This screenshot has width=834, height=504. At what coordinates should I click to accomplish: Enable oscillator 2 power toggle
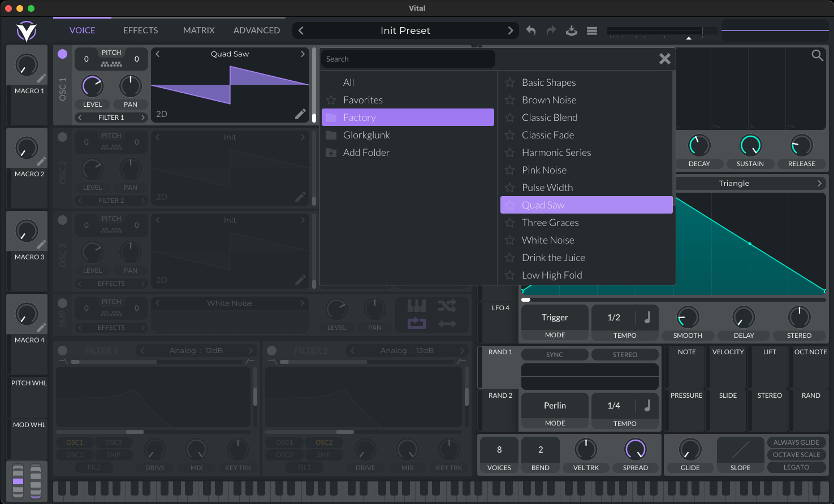(x=63, y=137)
